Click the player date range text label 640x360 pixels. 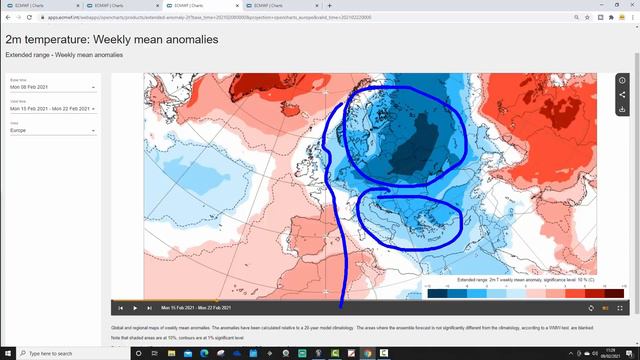[x=196, y=308]
